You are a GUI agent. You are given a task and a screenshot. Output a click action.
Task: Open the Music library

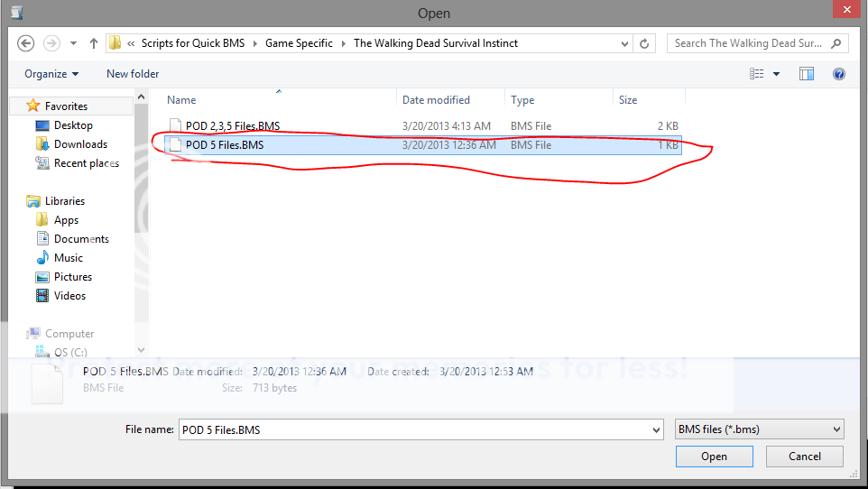(68, 258)
